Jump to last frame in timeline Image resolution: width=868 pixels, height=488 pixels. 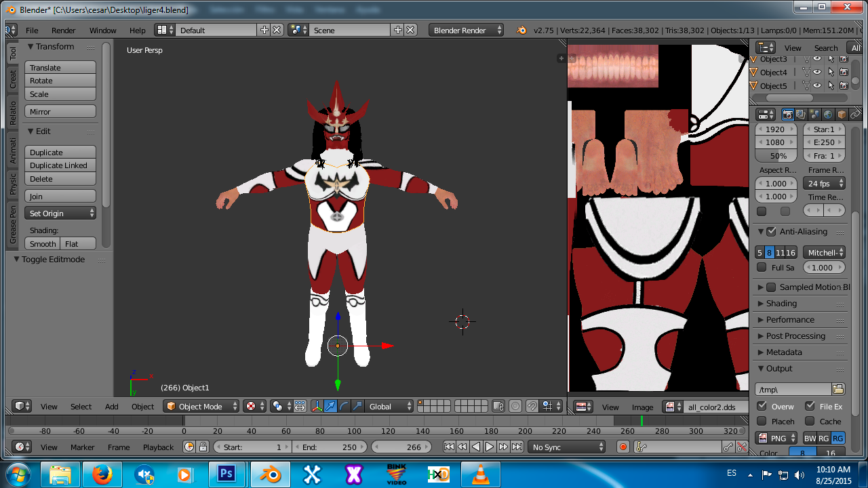tap(517, 447)
